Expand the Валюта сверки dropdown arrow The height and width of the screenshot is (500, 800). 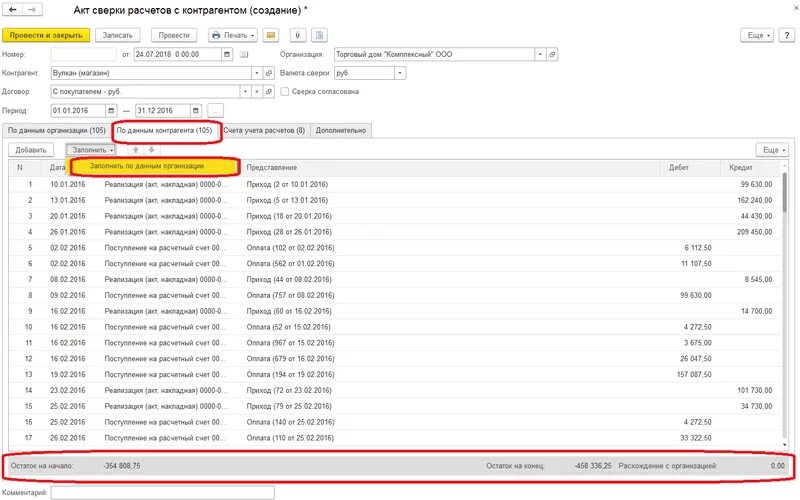coord(400,73)
